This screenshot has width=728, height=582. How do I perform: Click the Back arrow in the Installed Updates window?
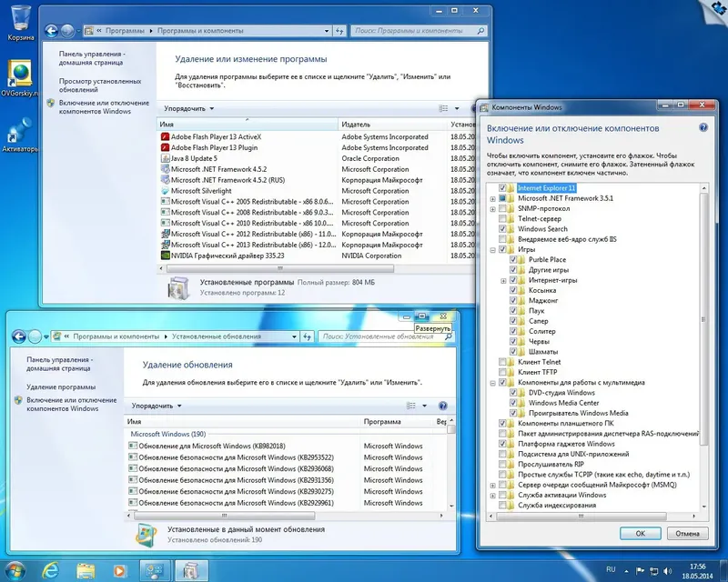tap(19, 337)
